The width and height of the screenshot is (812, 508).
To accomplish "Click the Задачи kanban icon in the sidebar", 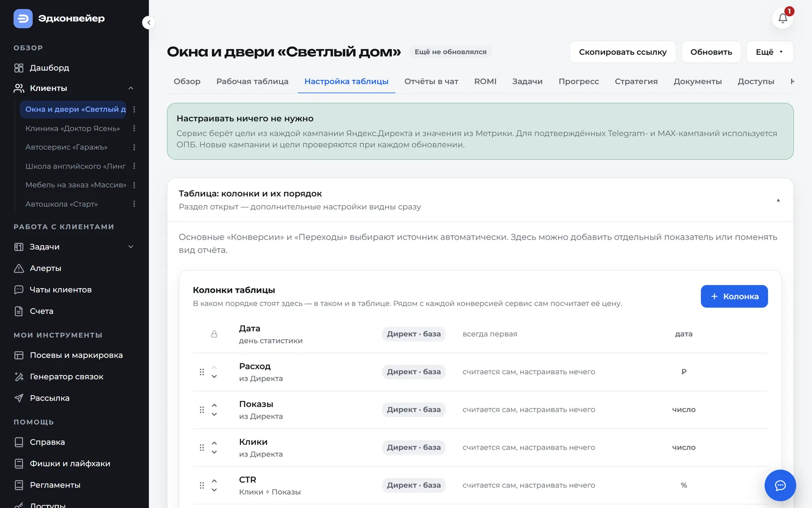I will (x=19, y=247).
